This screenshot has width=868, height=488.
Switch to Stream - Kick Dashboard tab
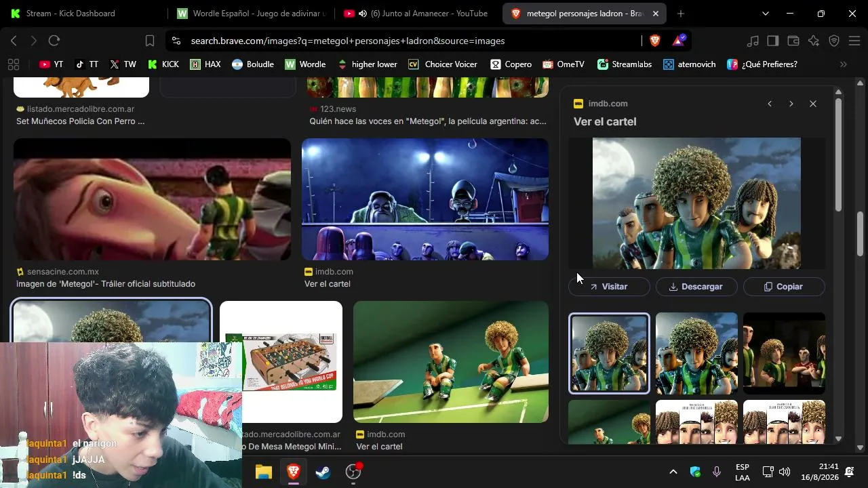[83, 14]
